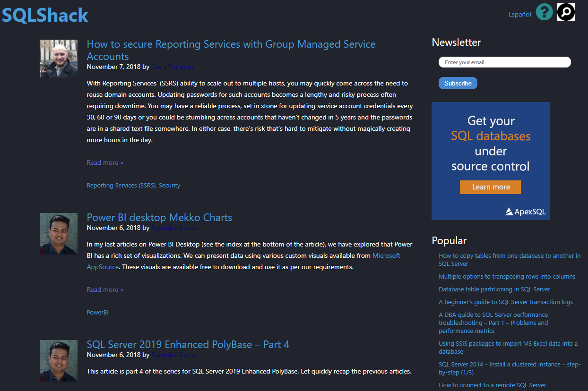Open beginner's guide to transaction logs
The height and width of the screenshot is (391, 588).
click(506, 302)
